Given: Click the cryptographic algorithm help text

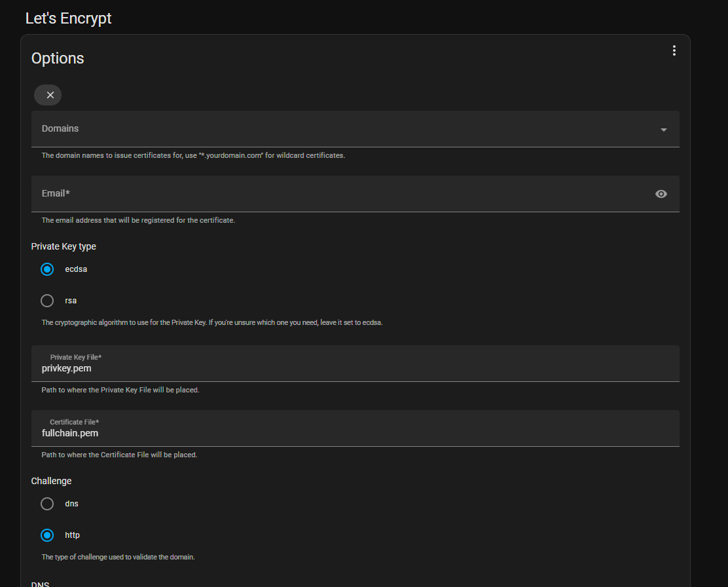Looking at the screenshot, I should (211, 322).
